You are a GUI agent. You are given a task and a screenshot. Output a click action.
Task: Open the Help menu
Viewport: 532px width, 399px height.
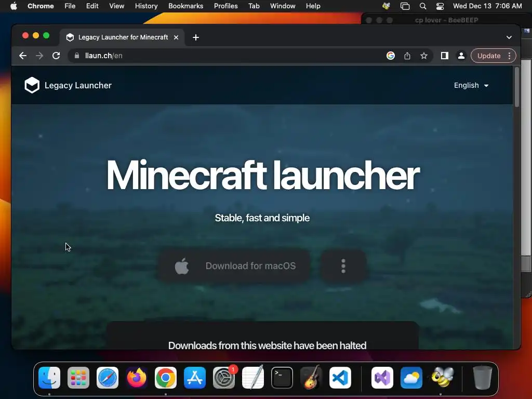pos(313,6)
